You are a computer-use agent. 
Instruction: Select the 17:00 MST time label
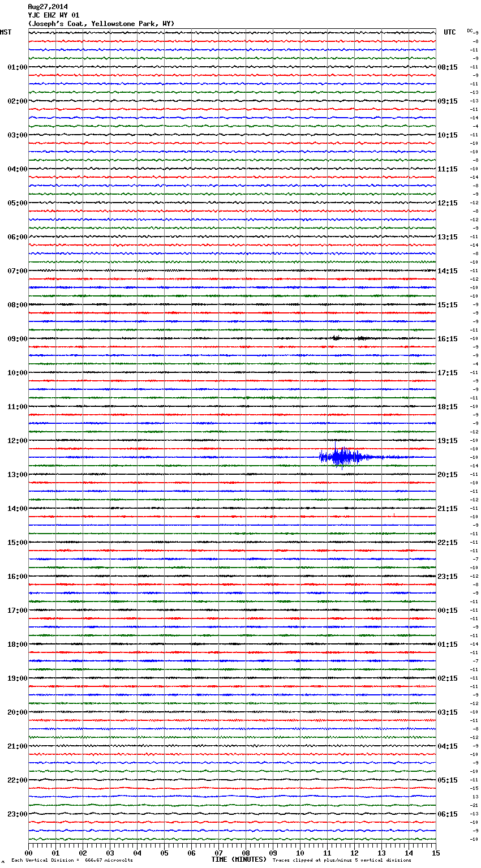(x=18, y=611)
